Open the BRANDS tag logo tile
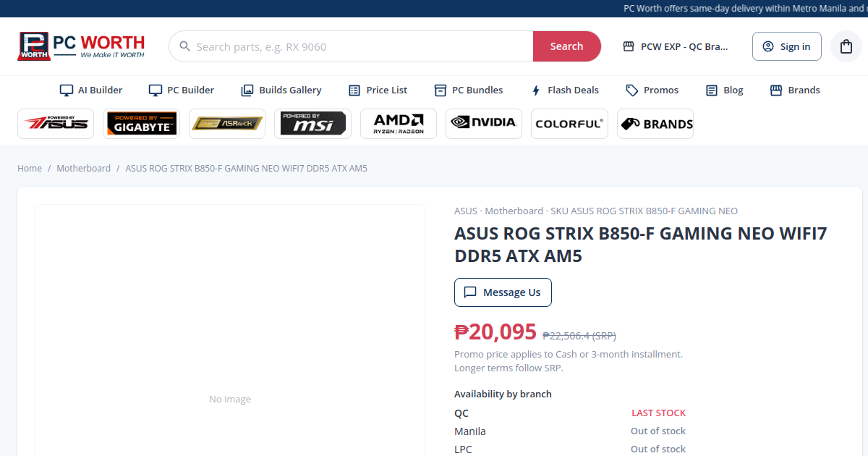Viewport: 868px width, 456px height. [655, 124]
